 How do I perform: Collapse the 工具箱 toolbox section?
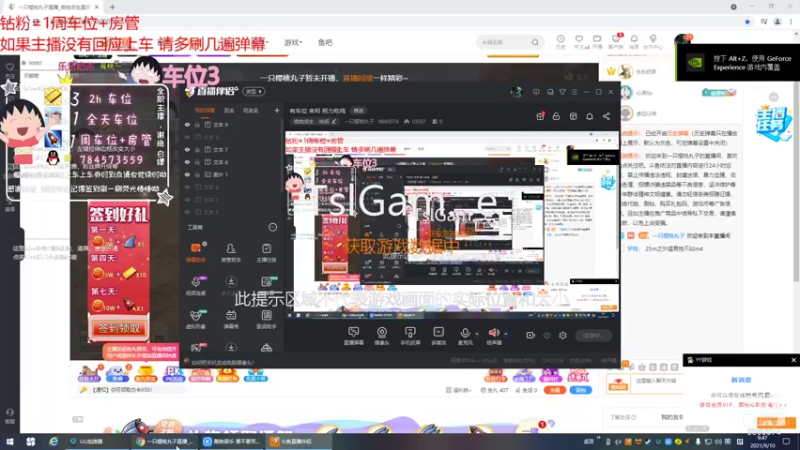pos(273,228)
